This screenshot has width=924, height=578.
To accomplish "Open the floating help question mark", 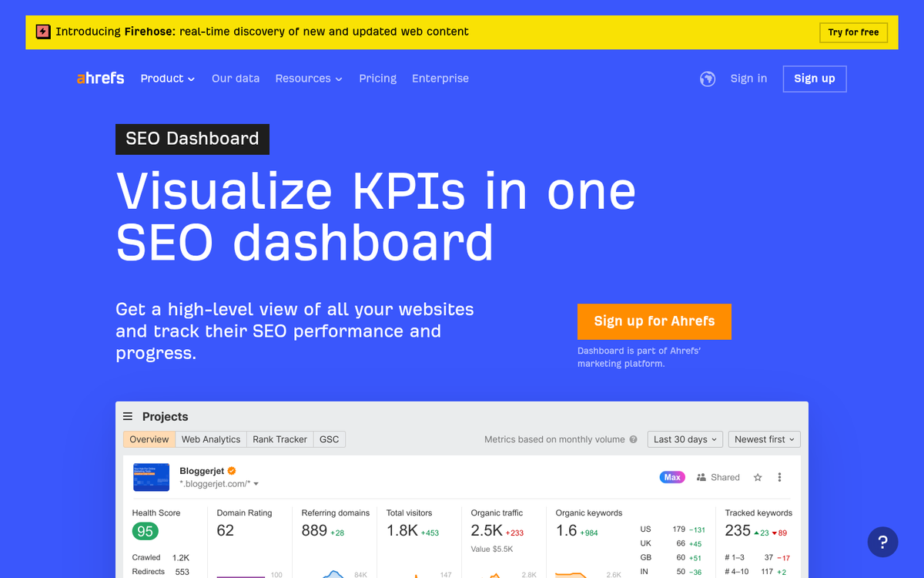I will [x=882, y=542].
